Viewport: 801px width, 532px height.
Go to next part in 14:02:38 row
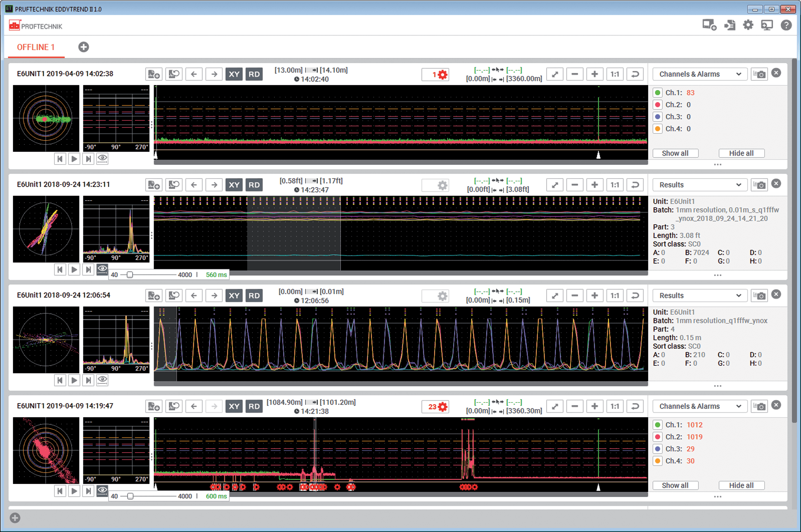(x=214, y=74)
